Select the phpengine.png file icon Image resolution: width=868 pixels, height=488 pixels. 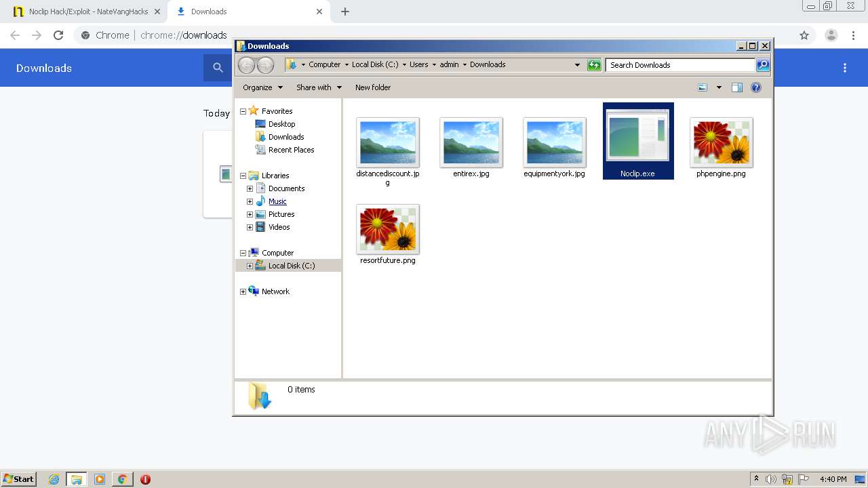[721, 142]
